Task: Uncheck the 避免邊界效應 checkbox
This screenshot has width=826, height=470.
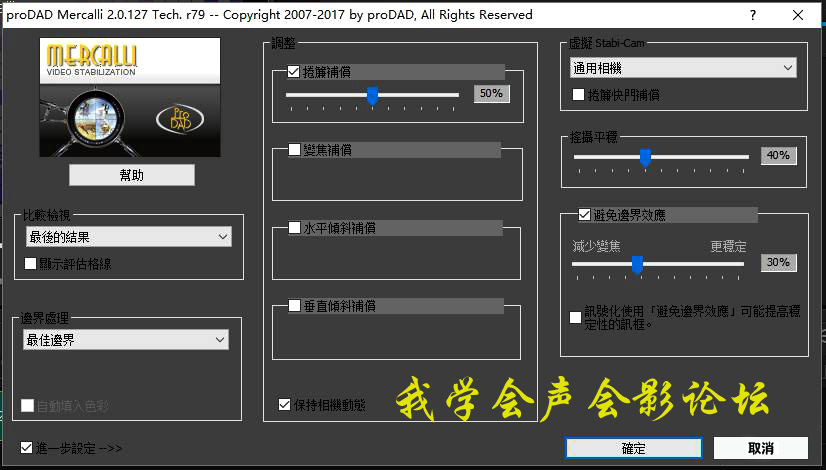Action: pos(584,214)
